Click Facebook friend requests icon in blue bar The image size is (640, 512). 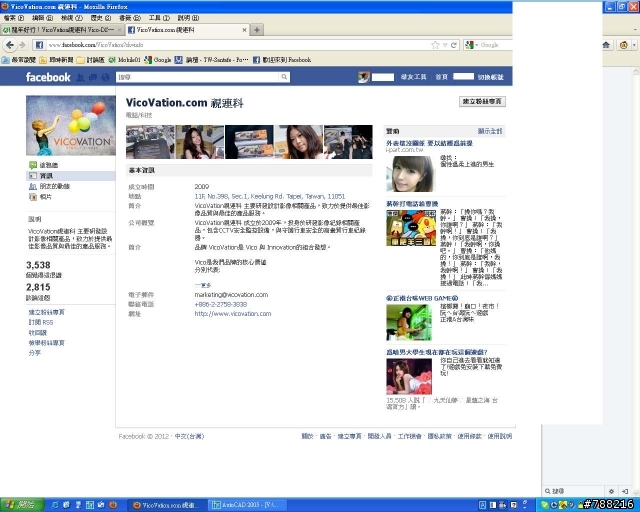[80, 77]
